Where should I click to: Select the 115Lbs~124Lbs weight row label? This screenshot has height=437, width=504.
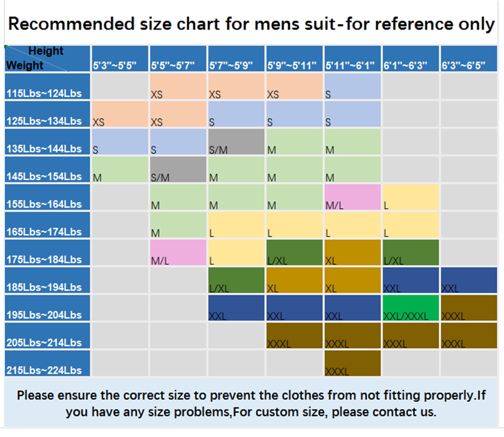(47, 86)
